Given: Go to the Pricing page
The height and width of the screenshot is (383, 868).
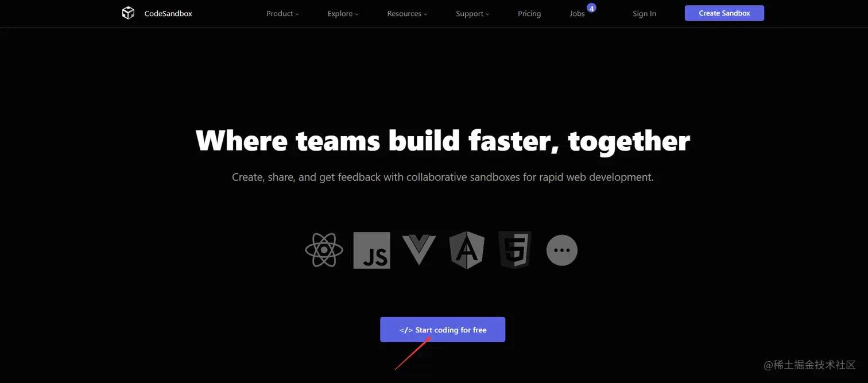Looking at the screenshot, I should pyautogui.click(x=529, y=14).
